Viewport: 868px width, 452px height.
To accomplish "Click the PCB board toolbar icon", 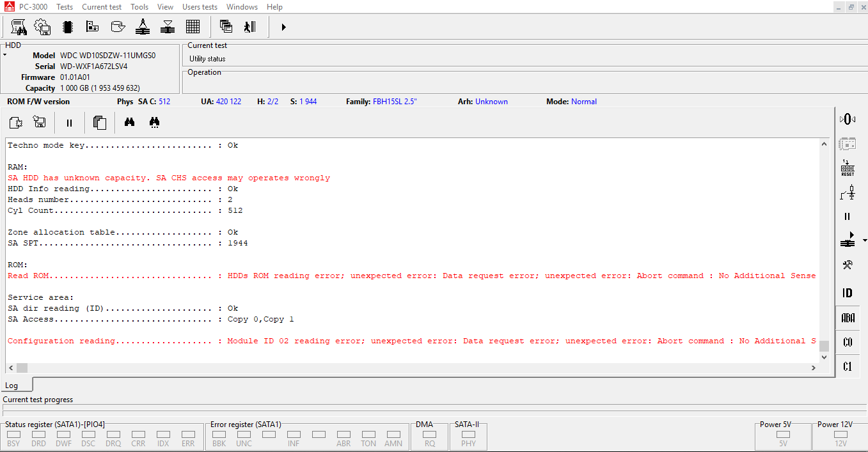I will [93, 27].
